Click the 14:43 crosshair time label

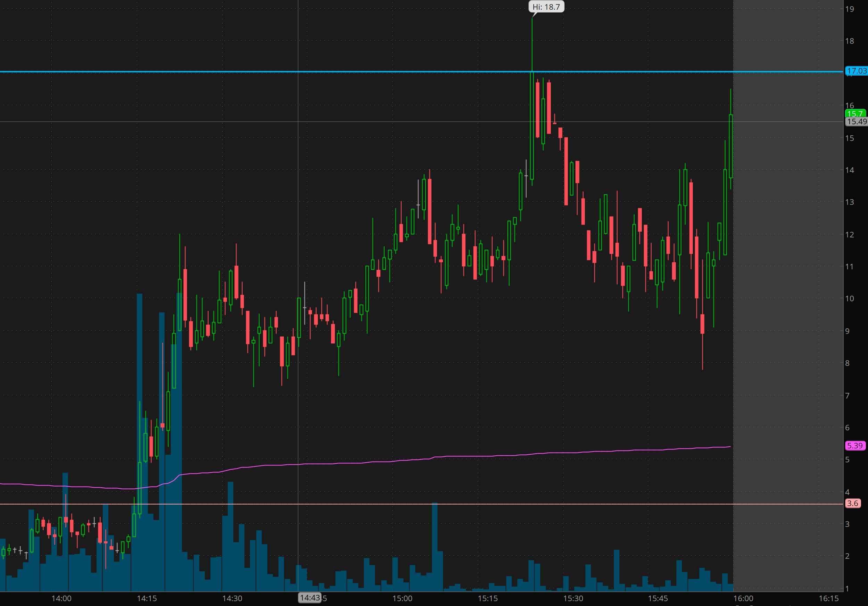click(x=310, y=598)
